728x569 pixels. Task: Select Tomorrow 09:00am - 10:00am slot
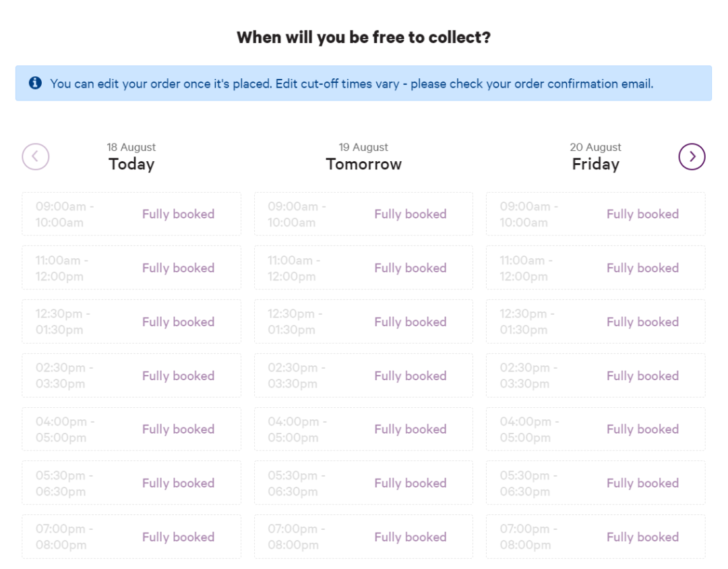363,214
